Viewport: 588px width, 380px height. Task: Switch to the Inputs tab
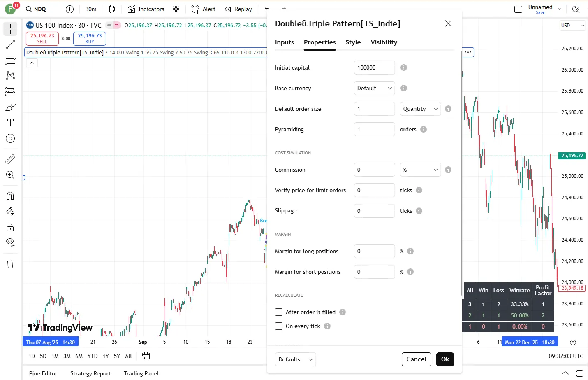coord(284,42)
